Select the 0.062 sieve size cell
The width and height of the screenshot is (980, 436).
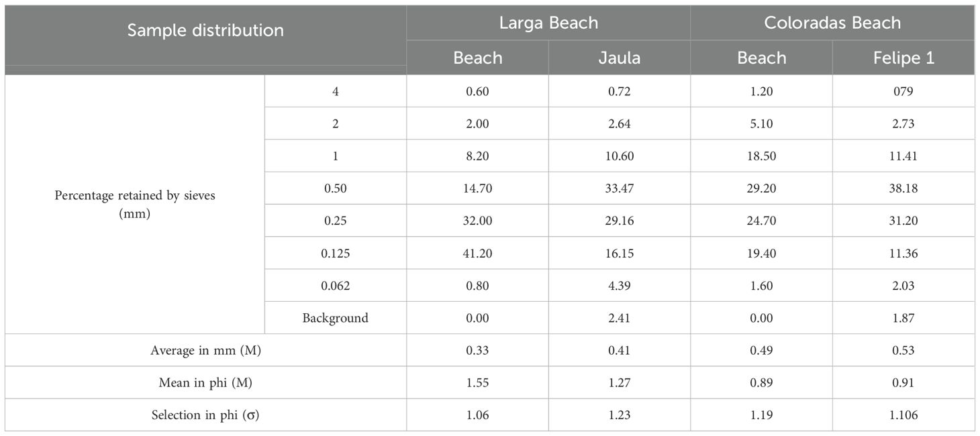335,286
